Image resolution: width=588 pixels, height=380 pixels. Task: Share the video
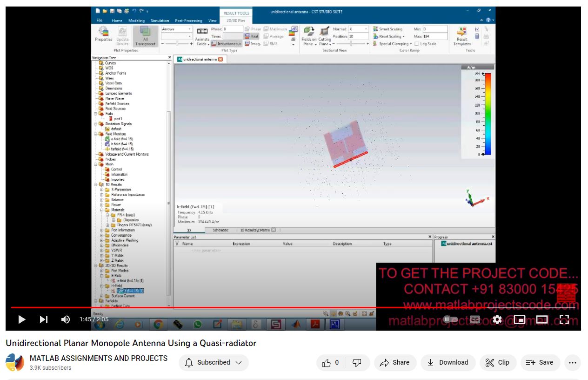click(395, 362)
